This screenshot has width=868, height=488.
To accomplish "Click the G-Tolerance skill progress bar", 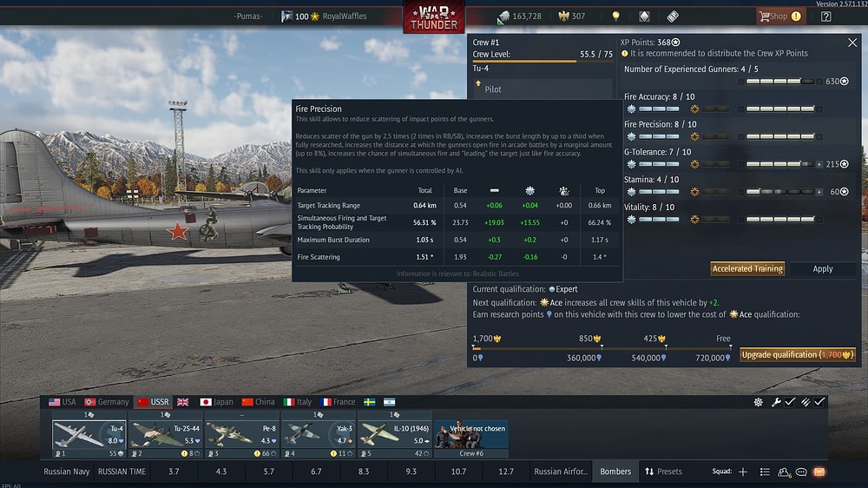I will point(780,164).
